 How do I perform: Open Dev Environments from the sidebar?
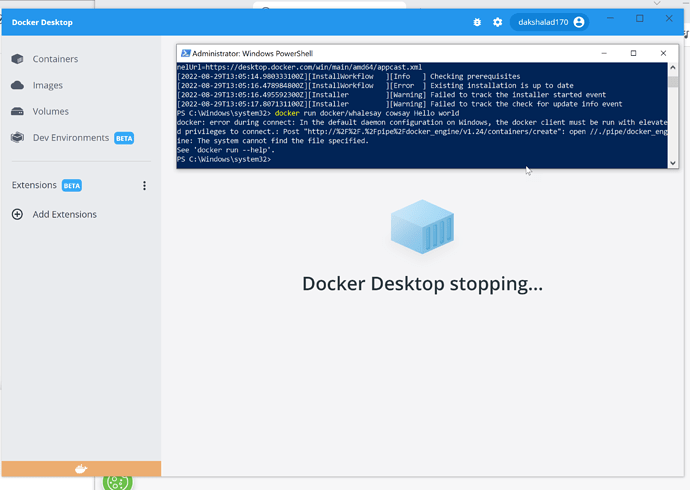pos(68,138)
